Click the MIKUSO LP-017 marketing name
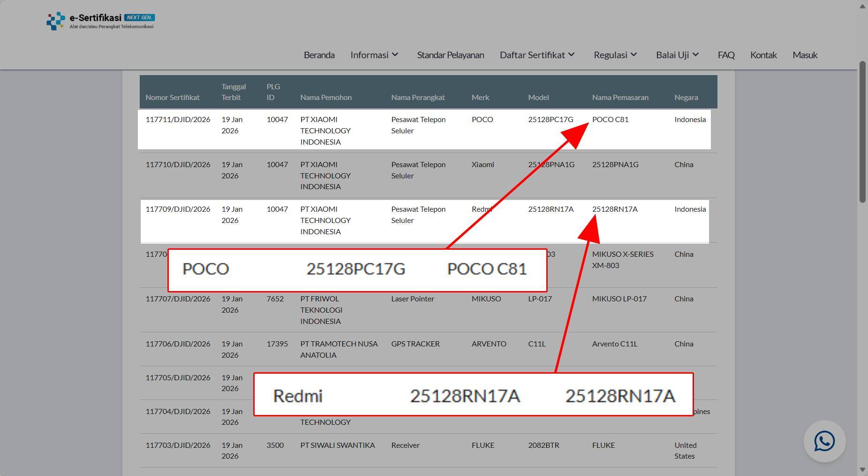The width and height of the screenshot is (868, 476). (619, 299)
